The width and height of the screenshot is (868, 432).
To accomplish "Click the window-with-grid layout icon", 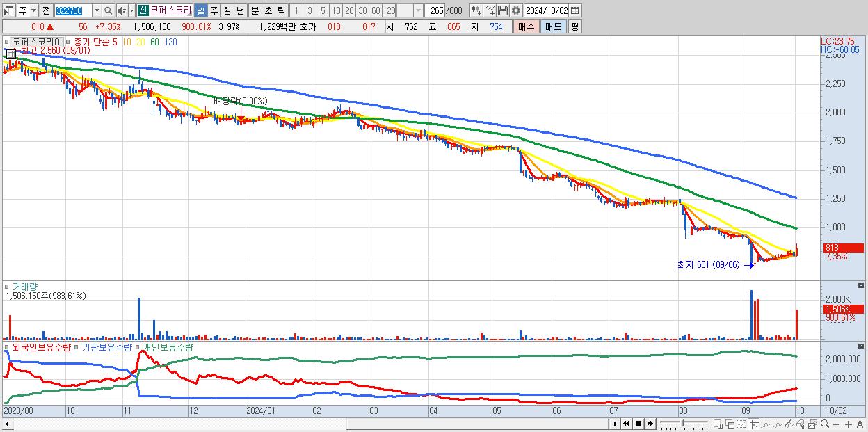I will pos(718,424).
